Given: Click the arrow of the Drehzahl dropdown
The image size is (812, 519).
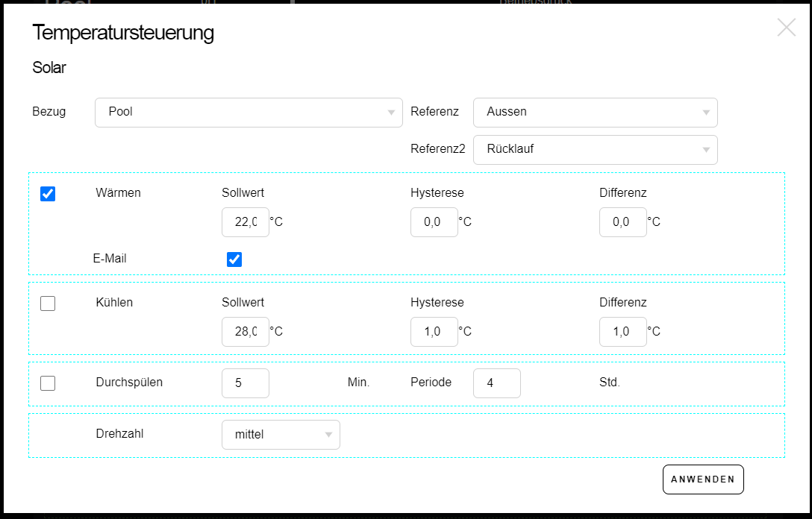Looking at the screenshot, I should click(x=328, y=435).
